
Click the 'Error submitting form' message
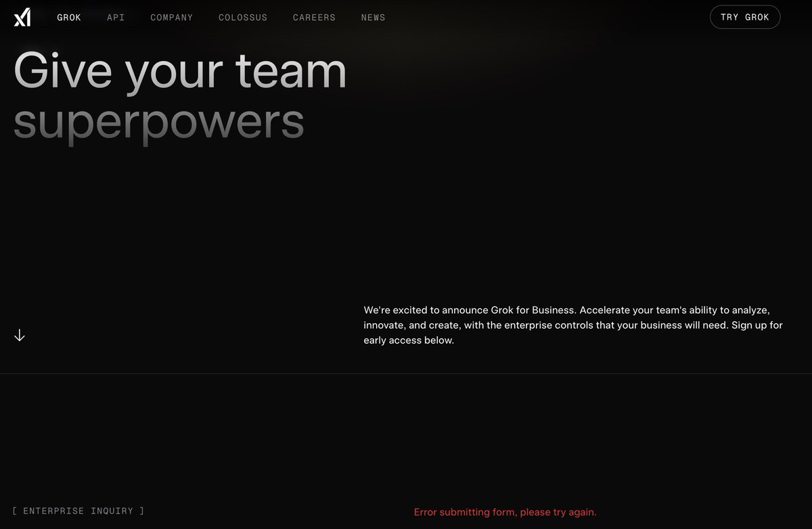tap(505, 512)
